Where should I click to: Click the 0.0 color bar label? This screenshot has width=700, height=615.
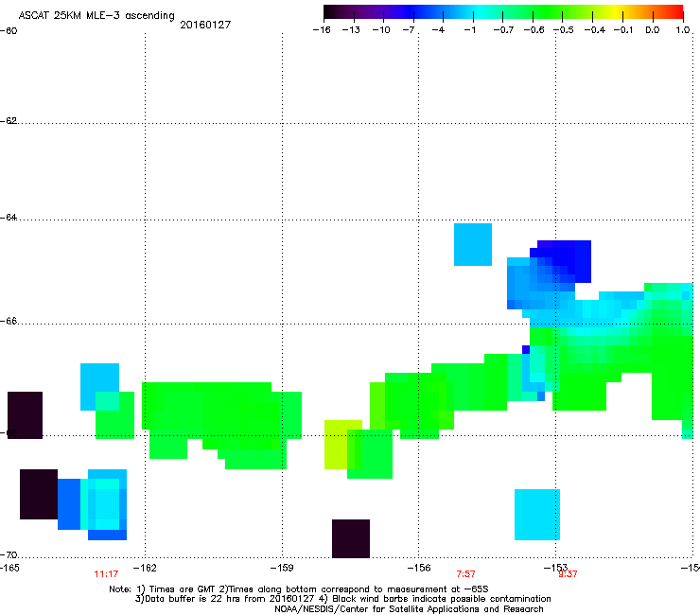coord(653,30)
